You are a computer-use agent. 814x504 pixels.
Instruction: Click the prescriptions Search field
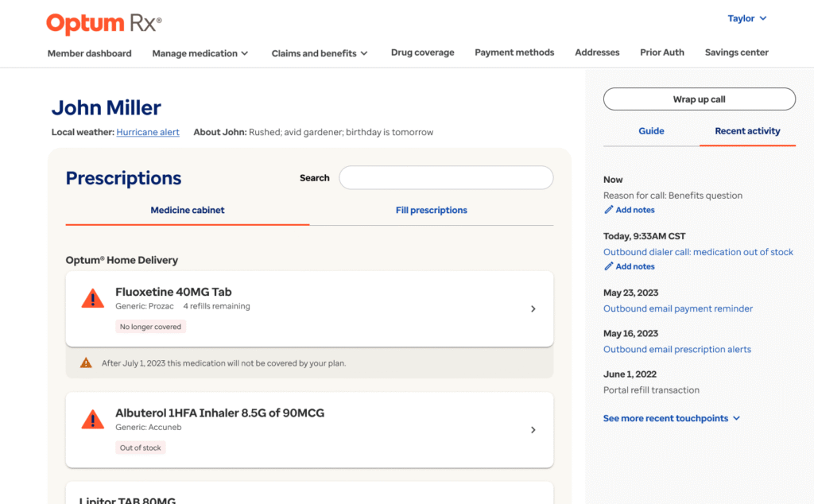click(446, 177)
